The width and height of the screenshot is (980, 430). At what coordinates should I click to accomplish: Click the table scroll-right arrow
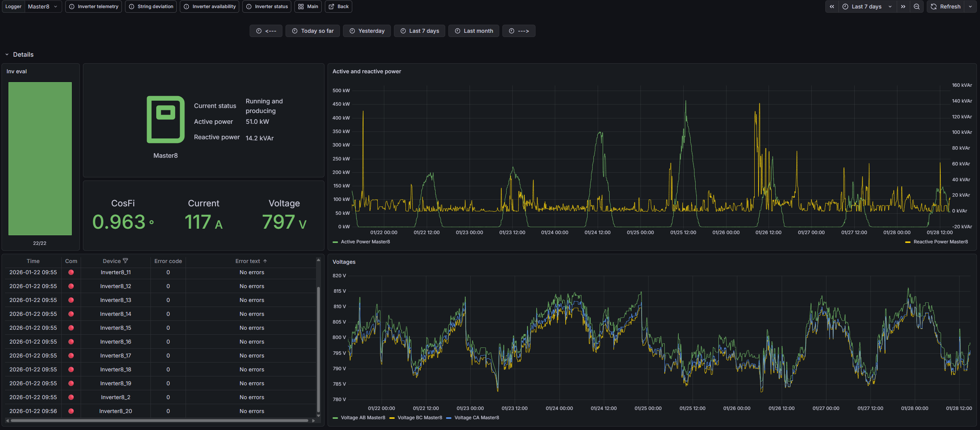[x=313, y=421]
